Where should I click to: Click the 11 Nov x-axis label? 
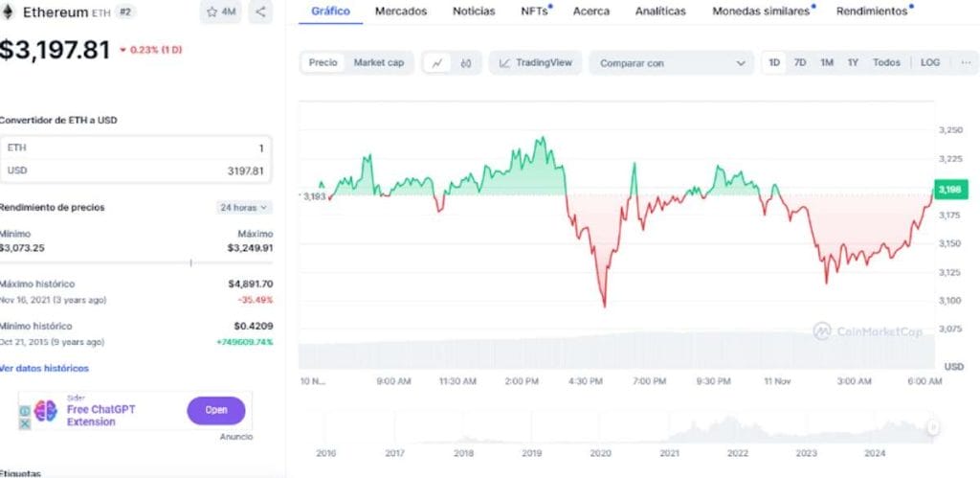point(777,381)
